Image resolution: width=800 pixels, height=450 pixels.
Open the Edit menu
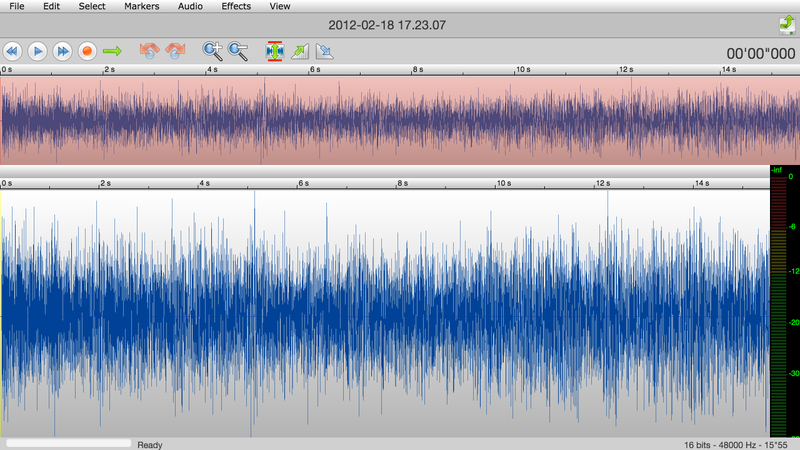click(51, 6)
